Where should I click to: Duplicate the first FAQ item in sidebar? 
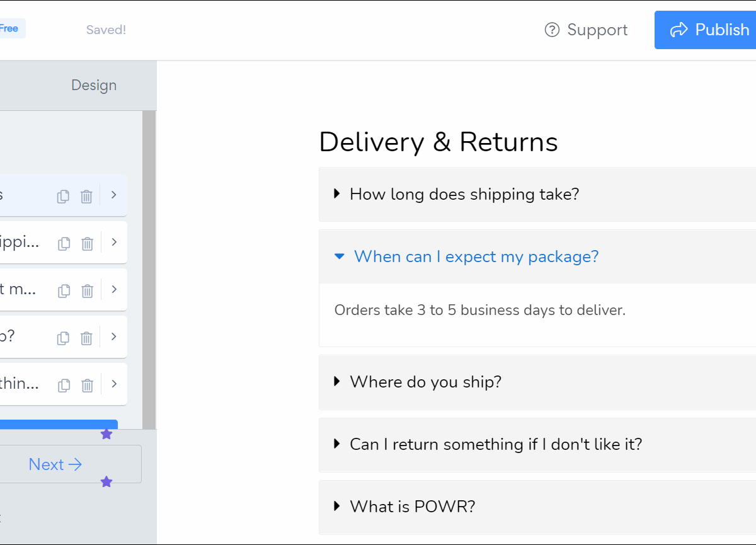click(x=63, y=196)
